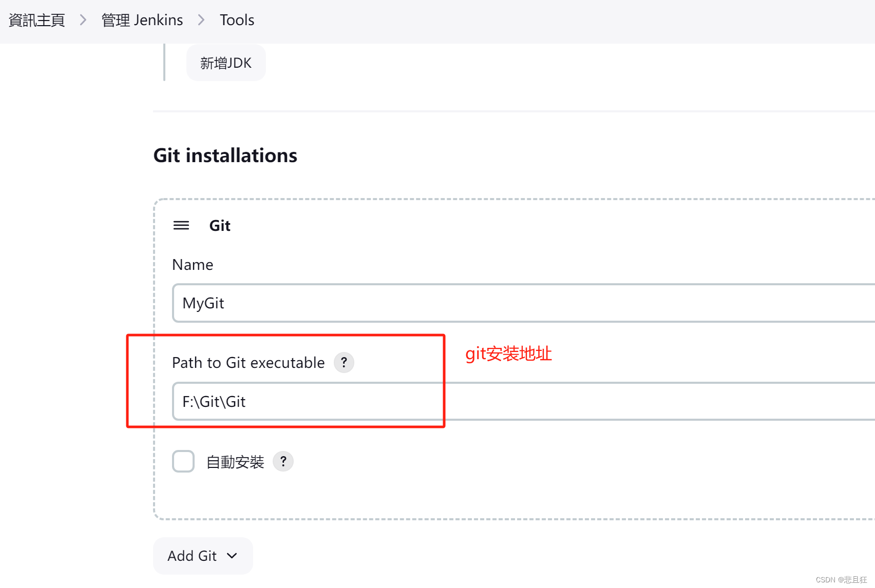Click the Git section title

[x=220, y=226]
